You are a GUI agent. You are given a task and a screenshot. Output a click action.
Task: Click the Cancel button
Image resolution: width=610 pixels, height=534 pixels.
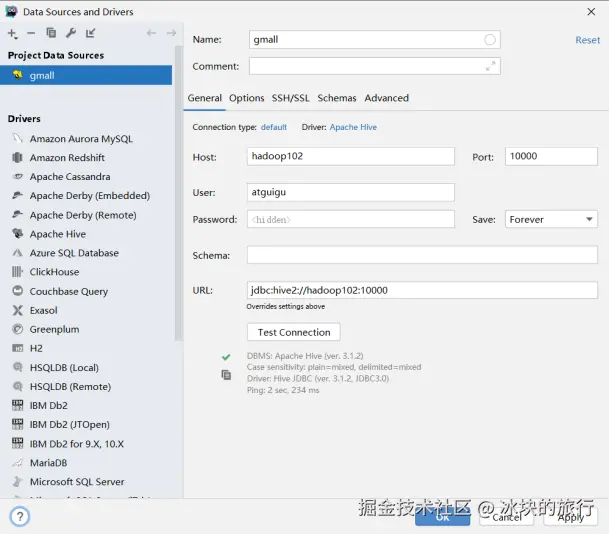pos(507,517)
